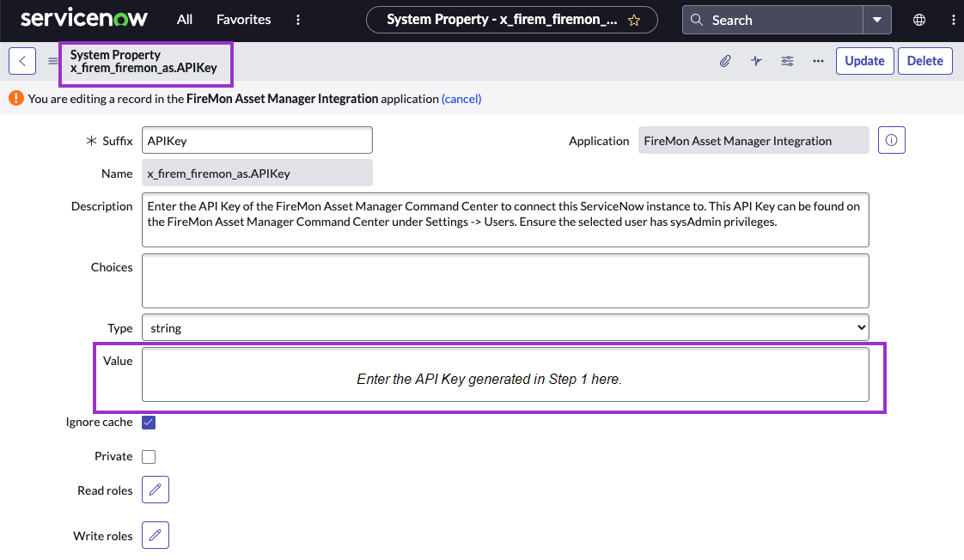Click the cancel link in the warning banner

click(x=461, y=99)
